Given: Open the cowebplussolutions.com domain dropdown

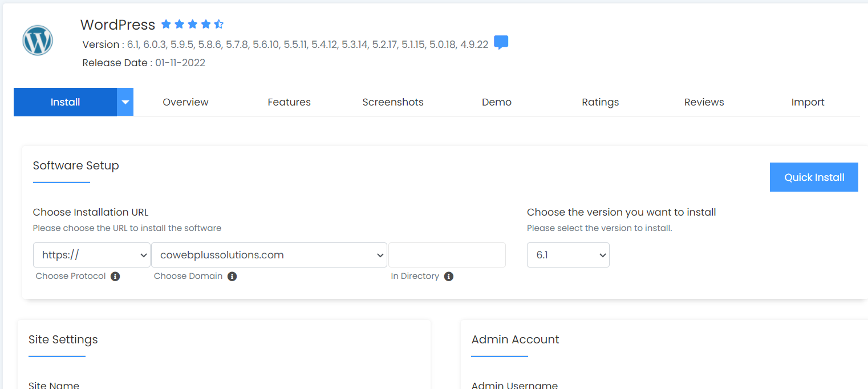Looking at the screenshot, I should click(x=269, y=255).
